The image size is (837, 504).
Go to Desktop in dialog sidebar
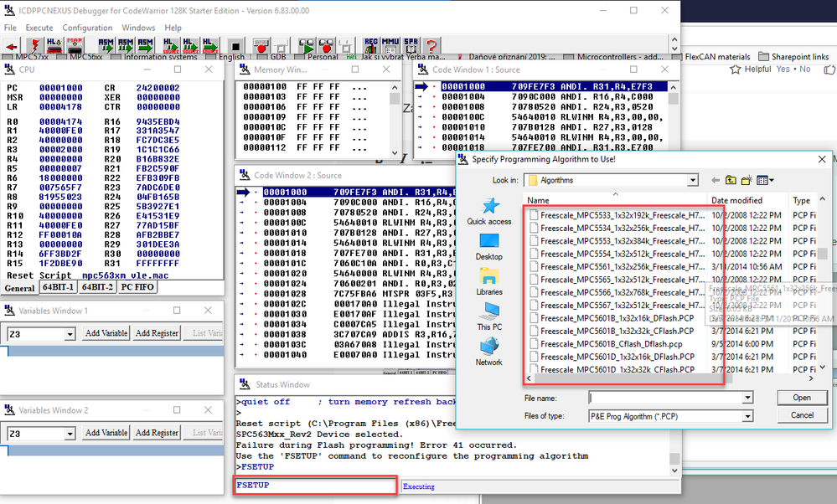tap(489, 247)
